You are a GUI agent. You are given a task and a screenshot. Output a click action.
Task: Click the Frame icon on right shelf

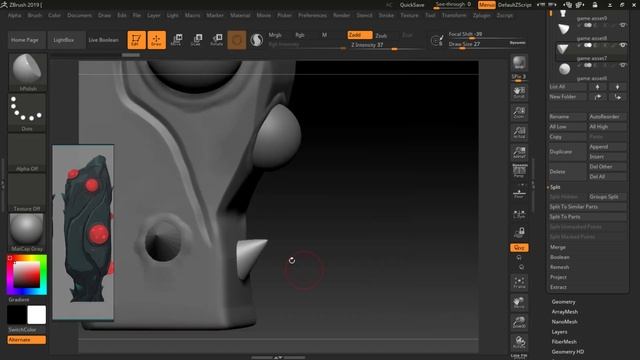point(519,282)
